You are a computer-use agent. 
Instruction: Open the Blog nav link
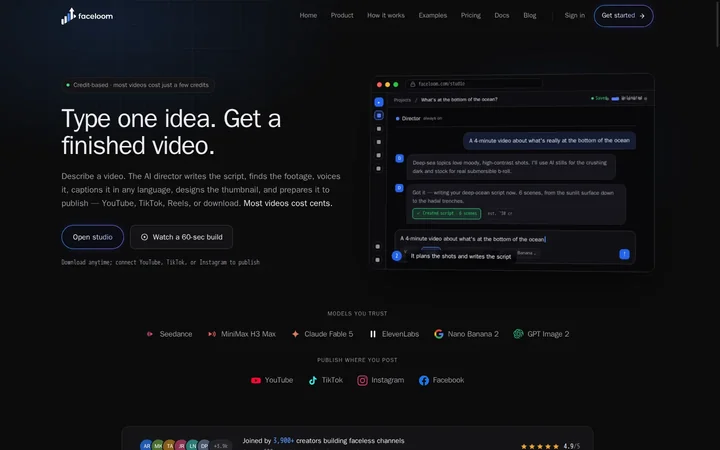529,16
